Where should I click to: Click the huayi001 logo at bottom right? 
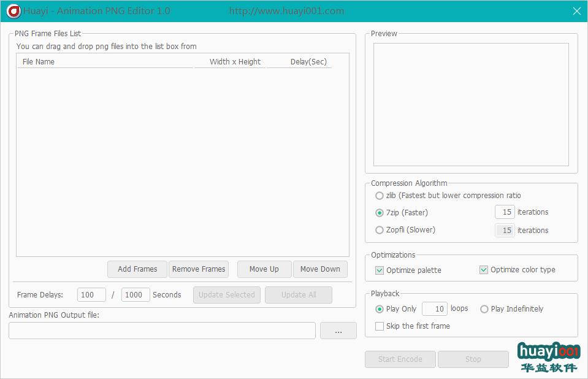click(549, 357)
